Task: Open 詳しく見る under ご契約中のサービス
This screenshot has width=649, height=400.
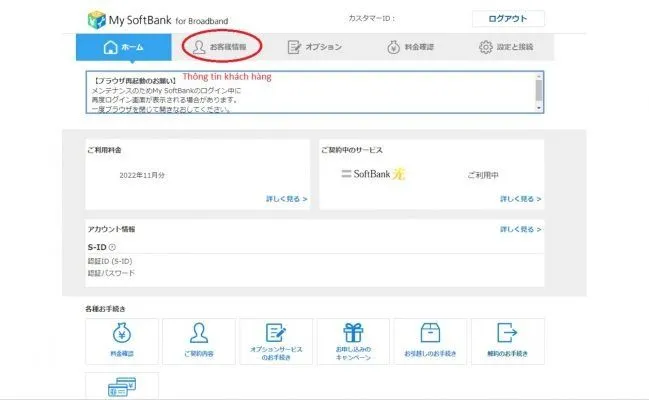Action: coord(521,199)
